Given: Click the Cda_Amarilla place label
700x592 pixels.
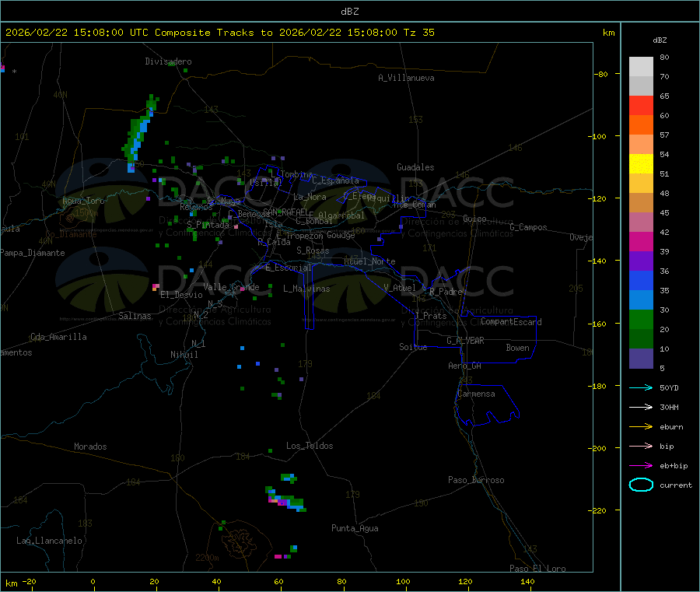Looking at the screenshot, I should [x=58, y=337].
